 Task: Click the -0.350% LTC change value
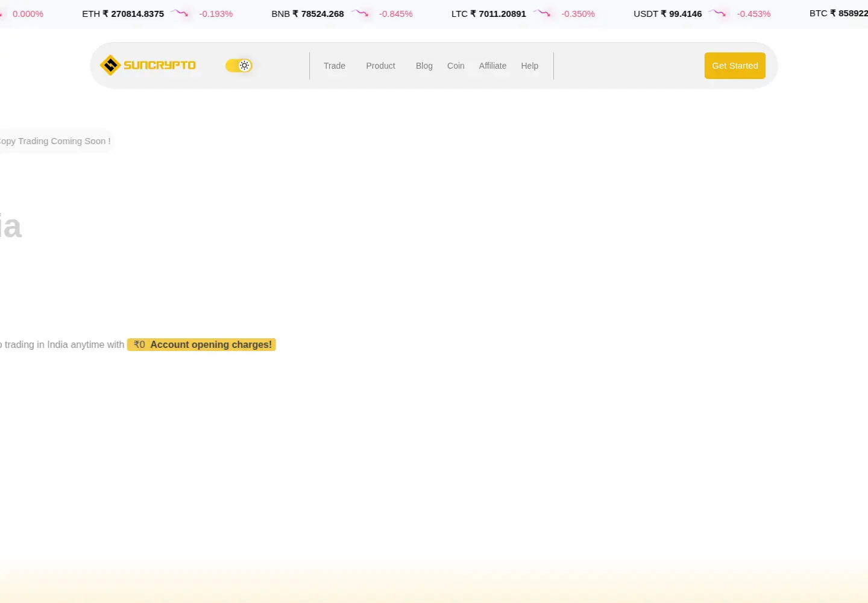point(578,13)
